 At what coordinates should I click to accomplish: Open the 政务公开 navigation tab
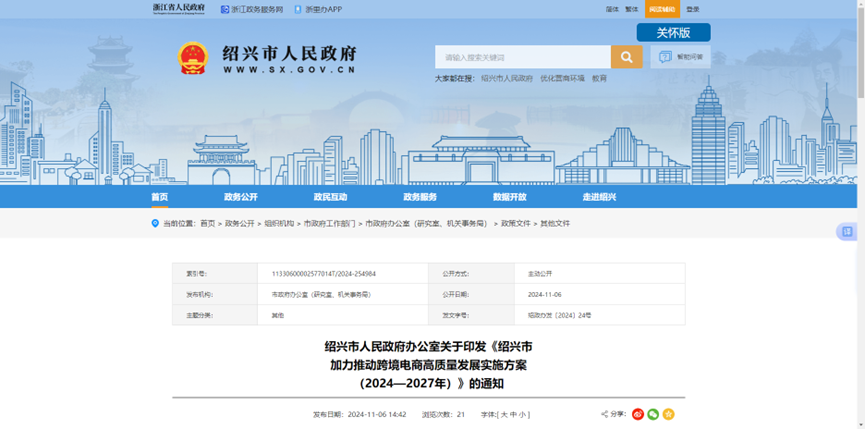240,197
